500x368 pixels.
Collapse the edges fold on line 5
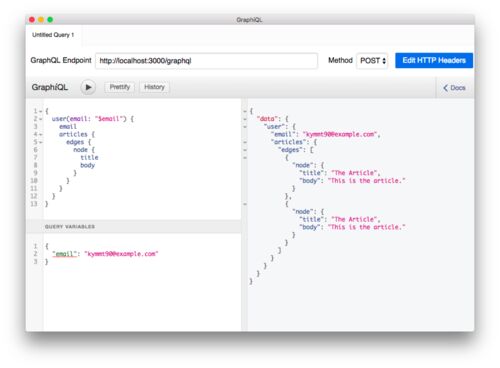(x=41, y=142)
